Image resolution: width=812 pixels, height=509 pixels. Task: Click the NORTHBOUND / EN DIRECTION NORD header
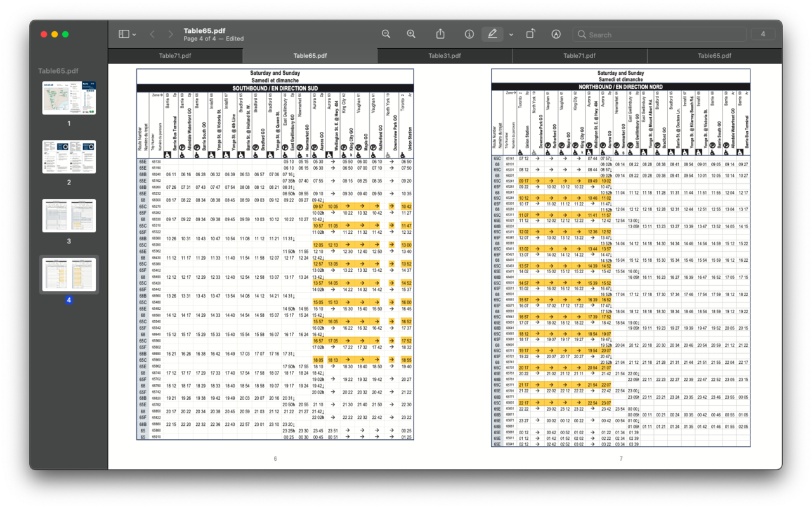pos(620,87)
